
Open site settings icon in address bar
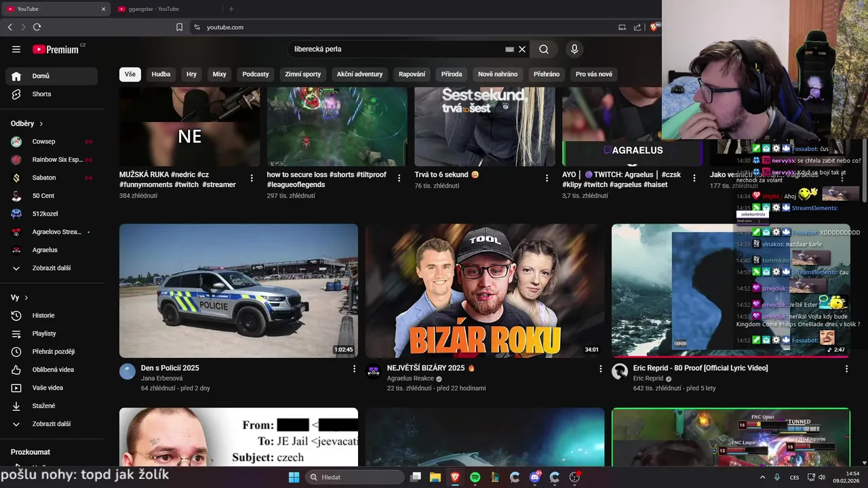click(197, 27)
